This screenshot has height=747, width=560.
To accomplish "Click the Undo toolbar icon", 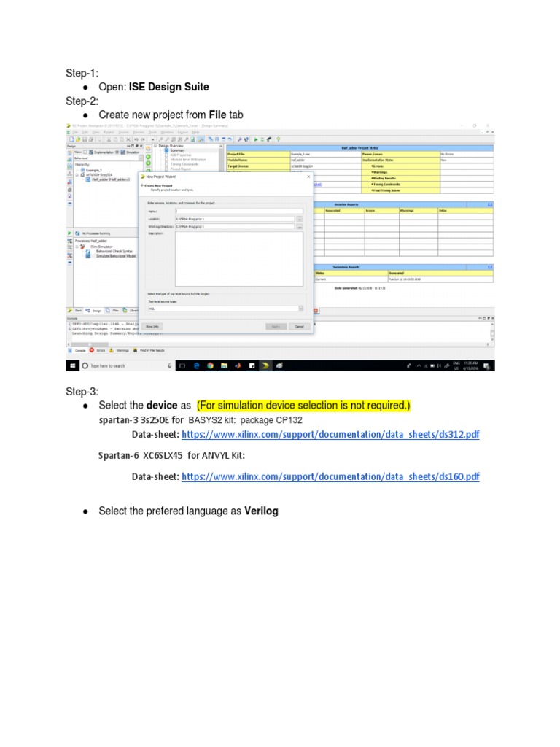I will [x=136, y=139].
